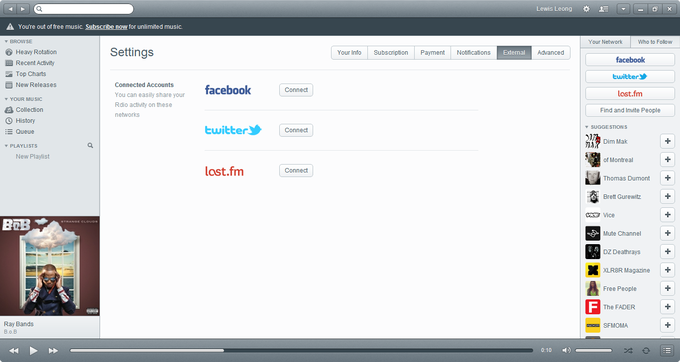Create a New Playlist
The height and width of the screenshot is (362, 680).
coord(33,157)
